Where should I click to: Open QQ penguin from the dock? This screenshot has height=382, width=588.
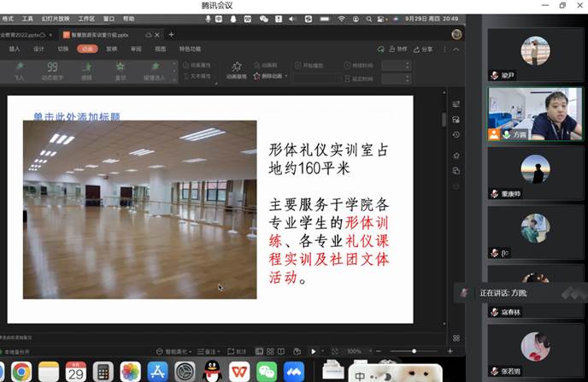[x=212, y=371]
